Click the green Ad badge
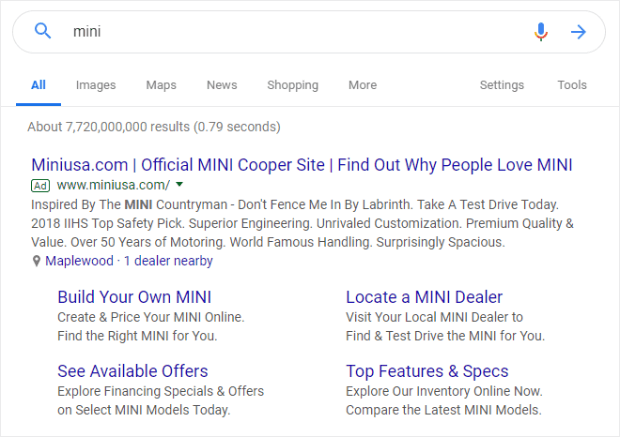 pyautogui.click(x=40, y=185)
